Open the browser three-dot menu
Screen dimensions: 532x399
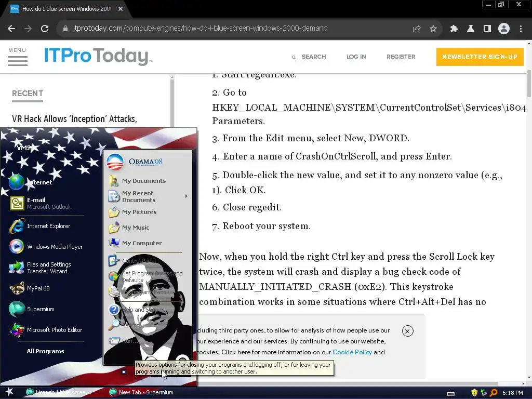(x=521, y=29)
